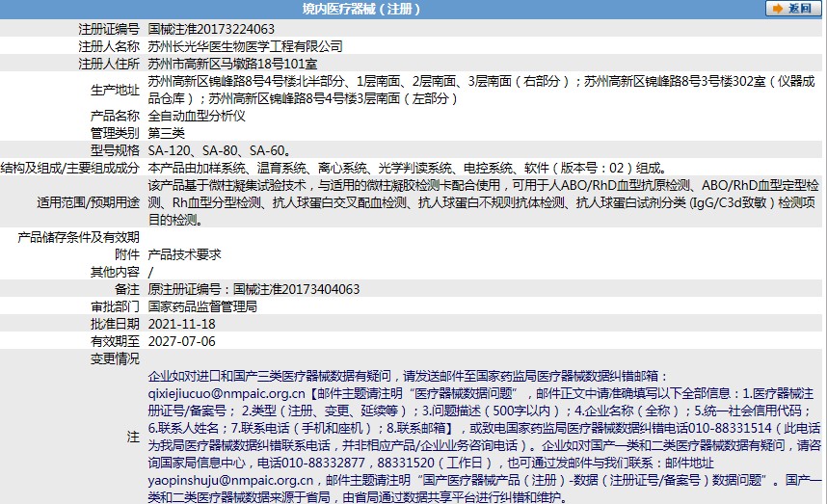
Task: Click product name 全自动血型分析仪
Action: coord(197,116)
